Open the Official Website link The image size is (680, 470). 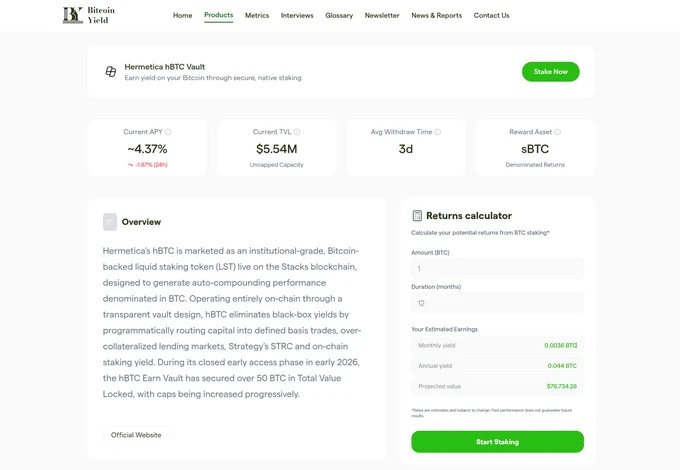coord(136,435)
